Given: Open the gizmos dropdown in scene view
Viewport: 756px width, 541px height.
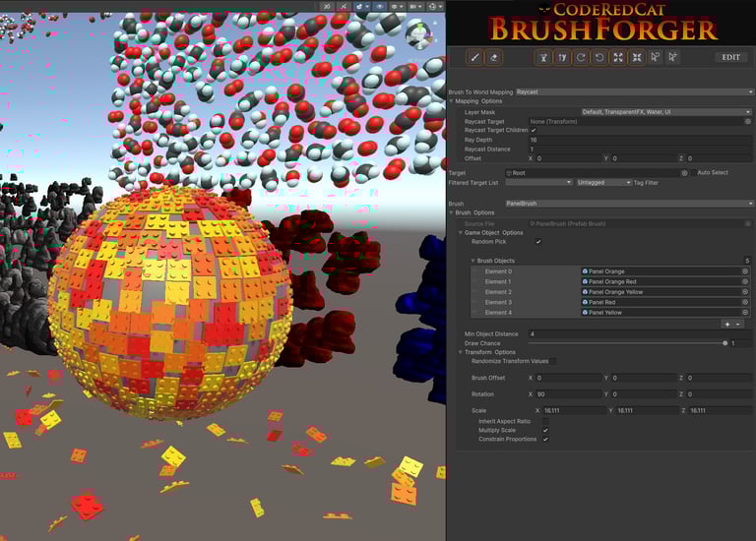Looking at the screenshot, I should point(435,6).
